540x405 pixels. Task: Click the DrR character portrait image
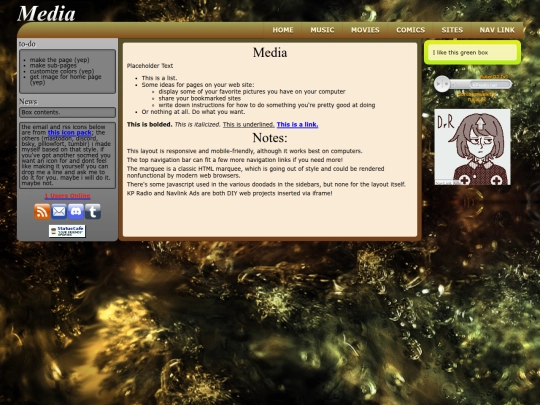click(x=472, y=147)
